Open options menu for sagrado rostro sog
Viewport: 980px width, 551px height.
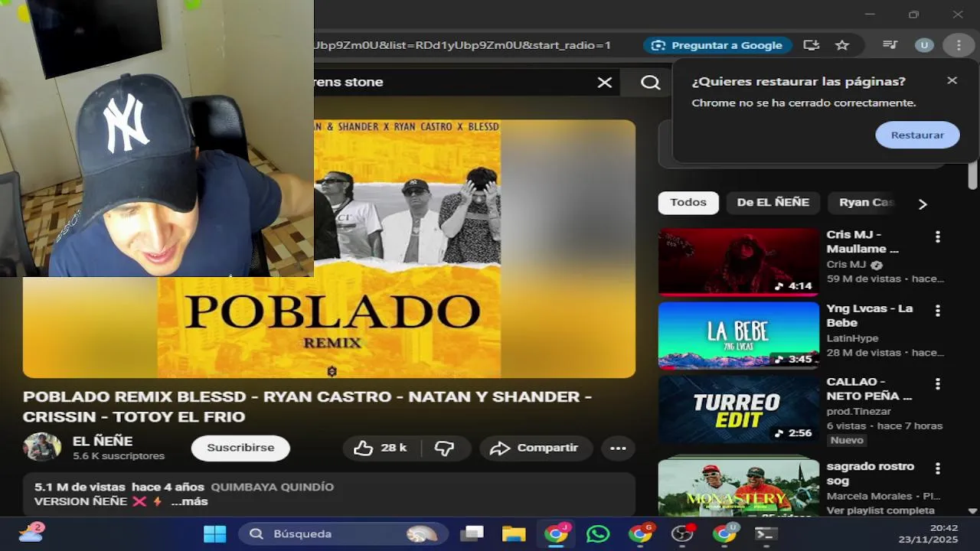point(937,468)
